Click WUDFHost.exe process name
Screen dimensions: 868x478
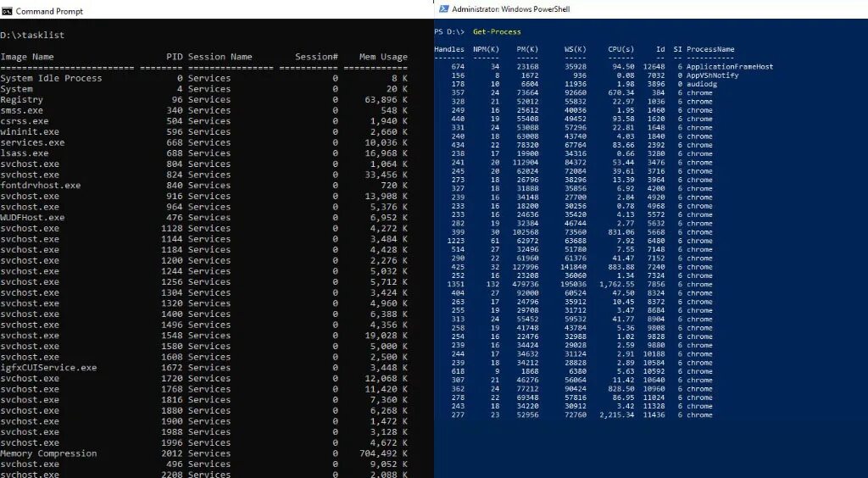[32, 218]
